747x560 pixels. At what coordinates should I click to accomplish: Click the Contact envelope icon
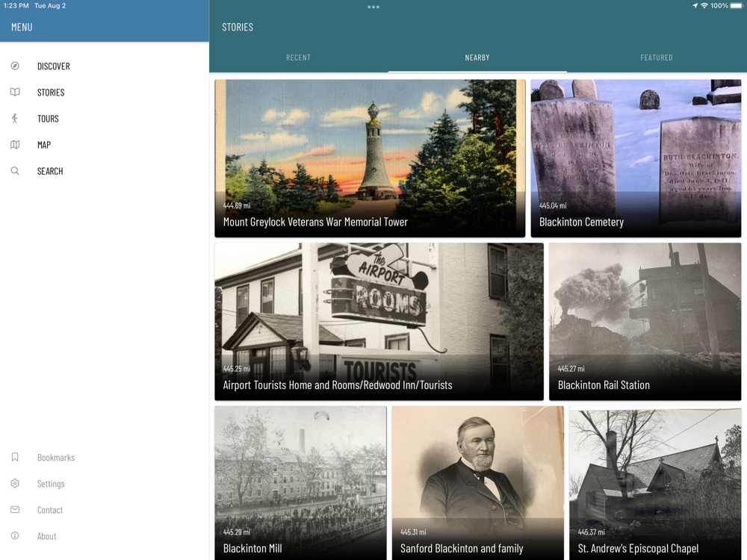click(x=15, y=509)
